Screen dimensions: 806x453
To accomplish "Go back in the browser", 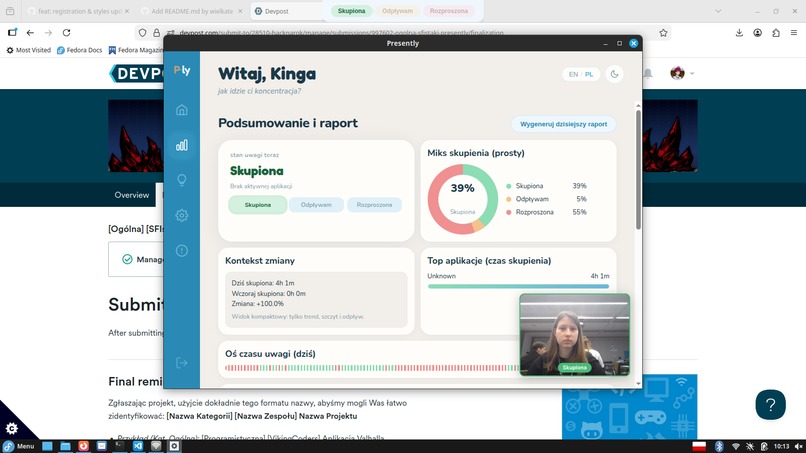I will (30, 32).
